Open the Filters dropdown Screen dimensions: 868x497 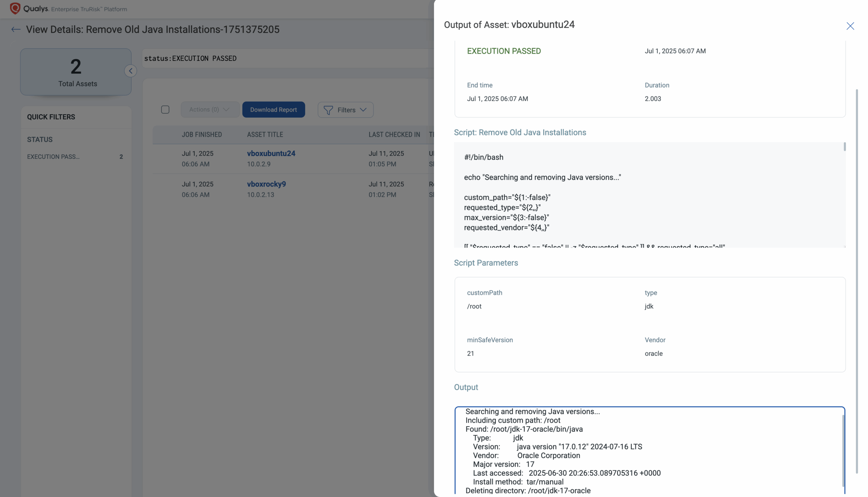coord(346,110)
